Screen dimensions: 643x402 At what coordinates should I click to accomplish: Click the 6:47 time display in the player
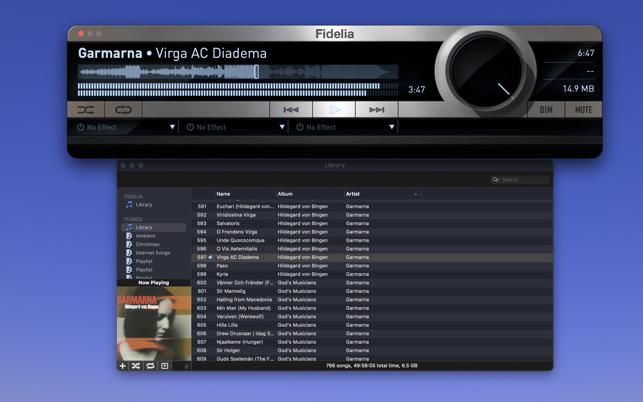(586, 53)
